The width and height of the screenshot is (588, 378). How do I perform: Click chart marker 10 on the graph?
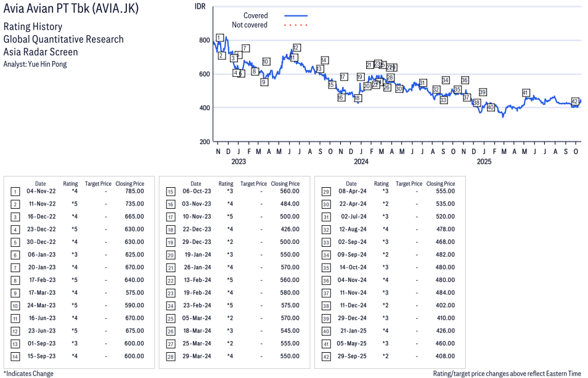click(x=266, y=62)
